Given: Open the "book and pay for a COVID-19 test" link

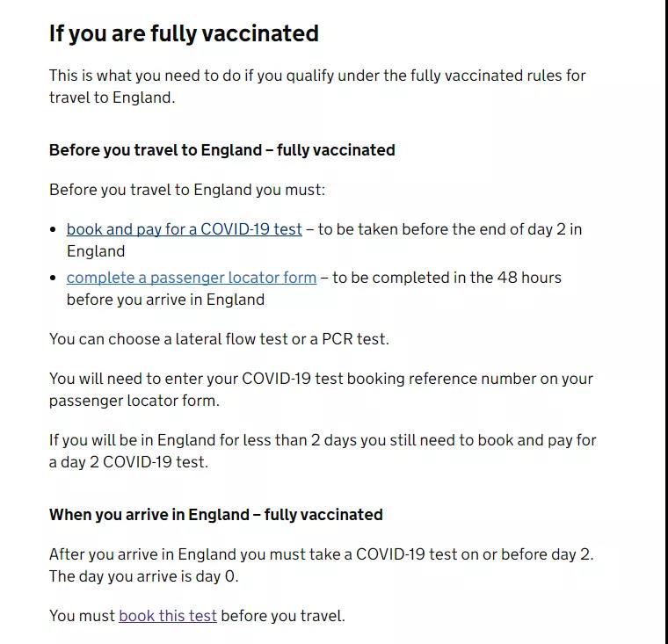Looking at the screenshot, I should click(x=184, y=229).
